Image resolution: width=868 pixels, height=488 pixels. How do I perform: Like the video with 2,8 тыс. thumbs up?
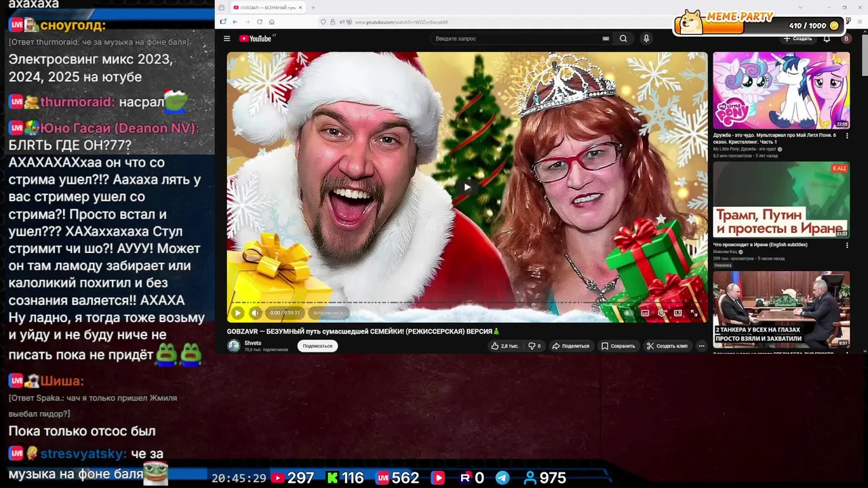click(505, 346)
